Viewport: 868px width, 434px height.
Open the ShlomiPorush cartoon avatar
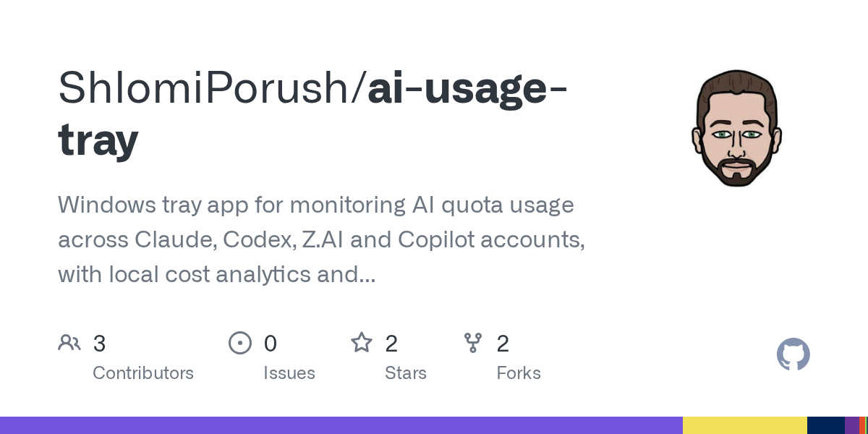(x=737, y=128)
